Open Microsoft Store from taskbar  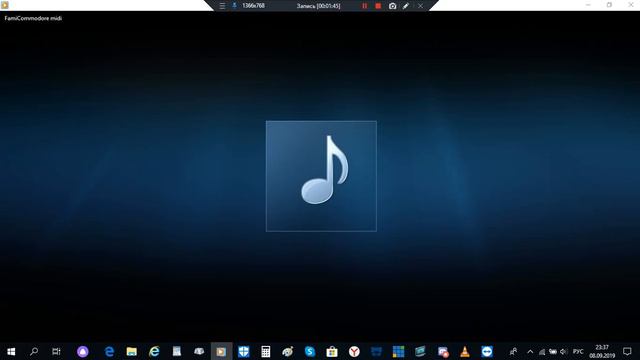click(x=332, y=351)
